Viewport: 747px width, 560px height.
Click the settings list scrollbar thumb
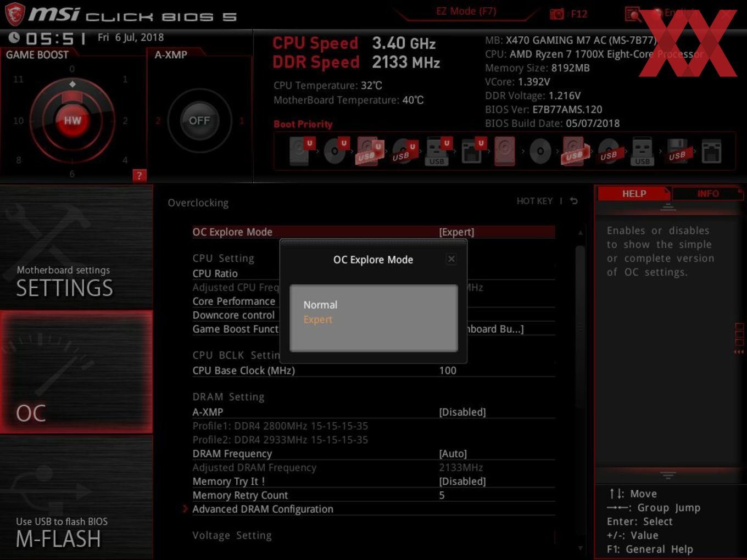coord(581,327)
